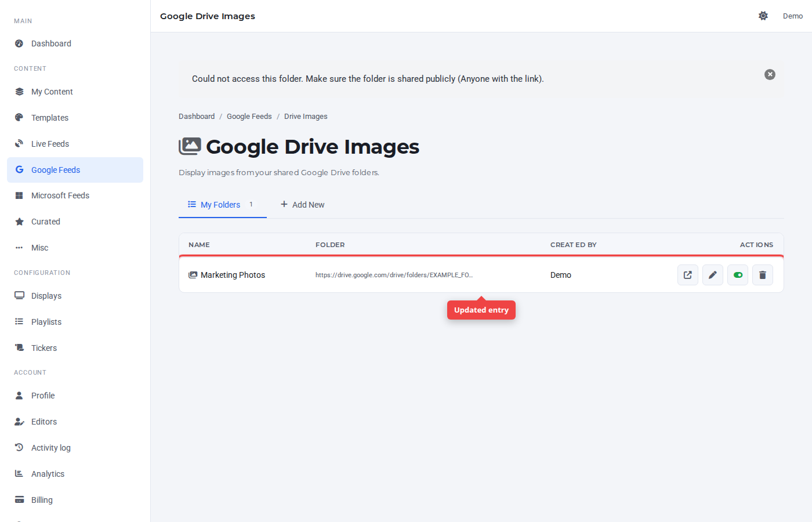Click the Editors user-pen icon
812x522 pixels.
[19, 422]
